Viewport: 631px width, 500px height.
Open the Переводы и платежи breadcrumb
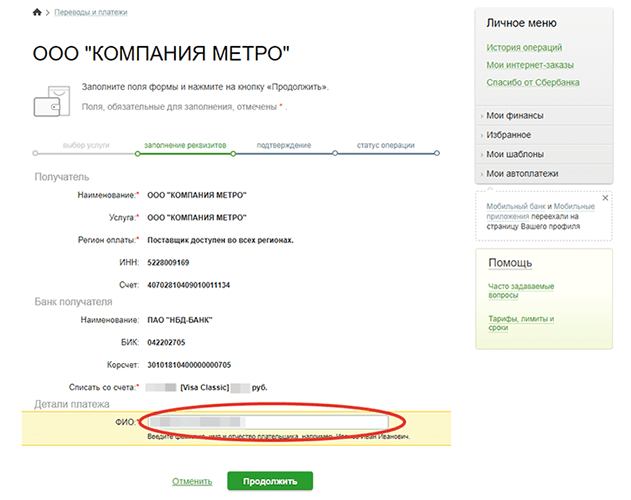pyautogui.click(x=91, y=12)
